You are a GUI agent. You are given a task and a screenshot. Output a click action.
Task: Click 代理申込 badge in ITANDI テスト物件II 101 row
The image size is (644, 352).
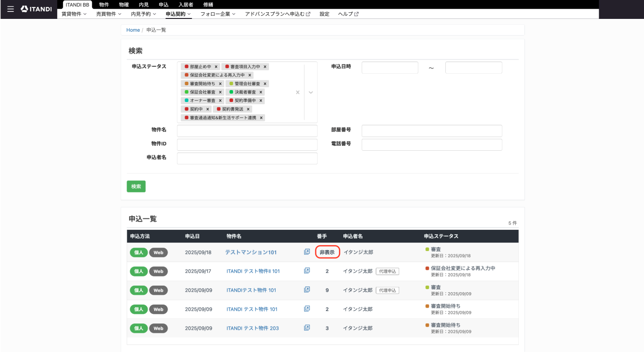(x=387, y=271)
